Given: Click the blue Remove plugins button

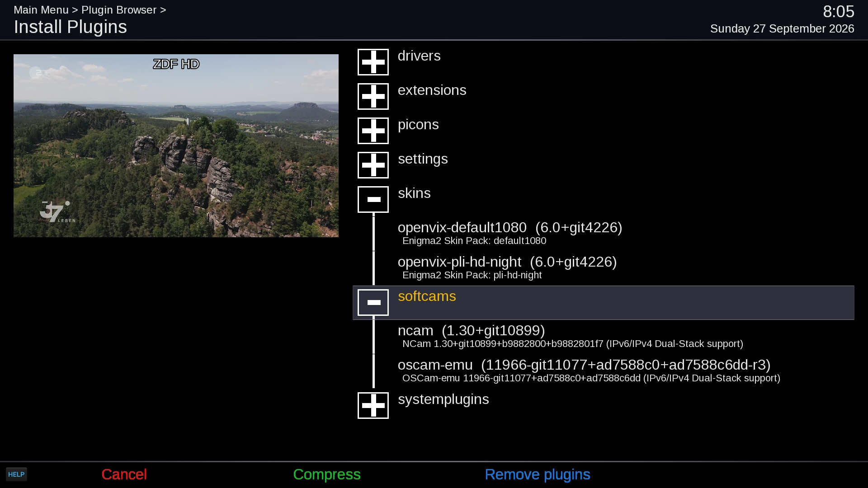Looking at the screenshot, I should (x=538, y=475).
